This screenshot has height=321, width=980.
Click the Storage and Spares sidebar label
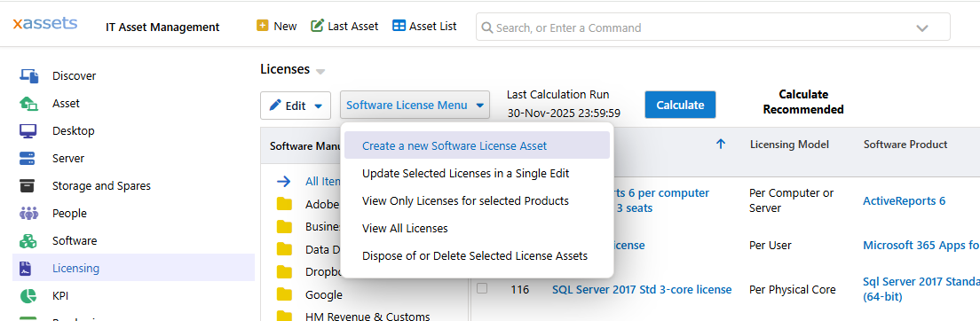pyautogui.click(x=101, y=185)
